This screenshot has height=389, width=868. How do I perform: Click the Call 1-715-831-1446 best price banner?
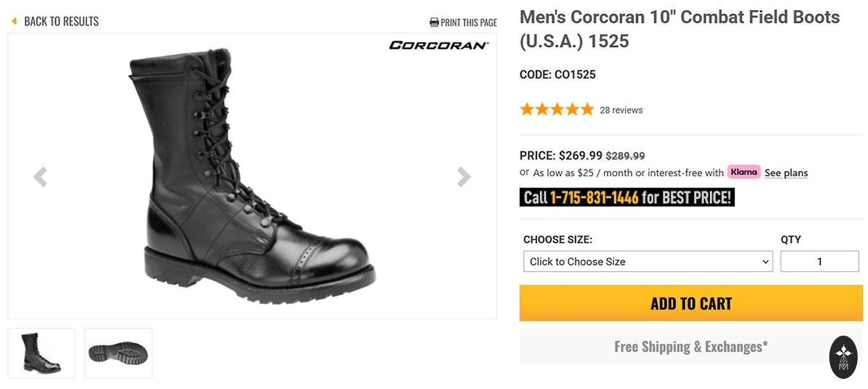[x=627, y=198]
